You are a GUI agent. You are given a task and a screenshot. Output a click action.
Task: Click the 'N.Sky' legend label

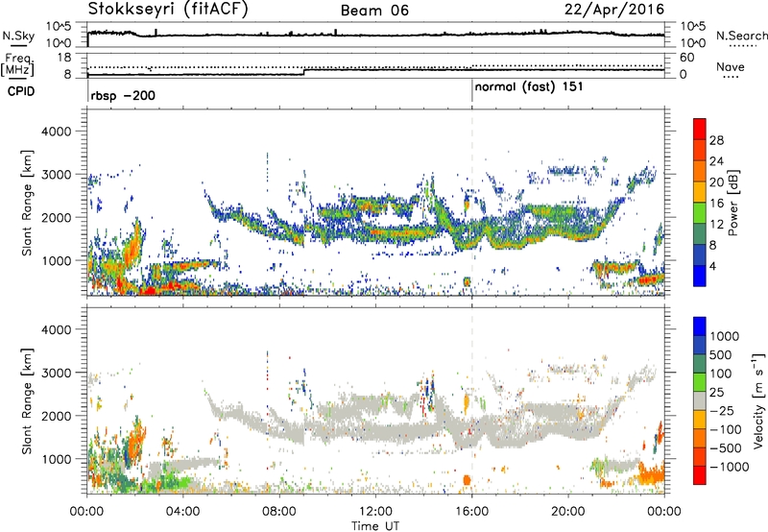18,36
